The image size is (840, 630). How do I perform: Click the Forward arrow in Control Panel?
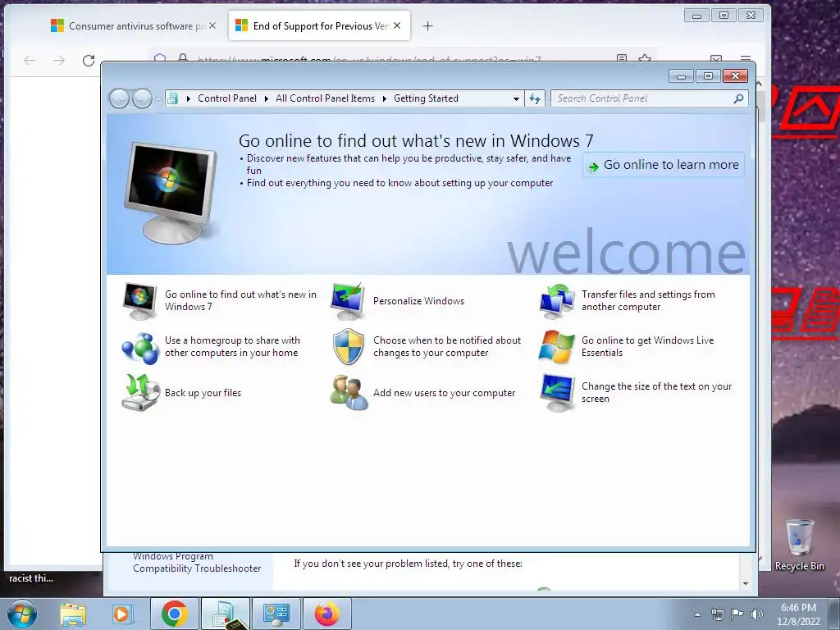click(142, 98)
